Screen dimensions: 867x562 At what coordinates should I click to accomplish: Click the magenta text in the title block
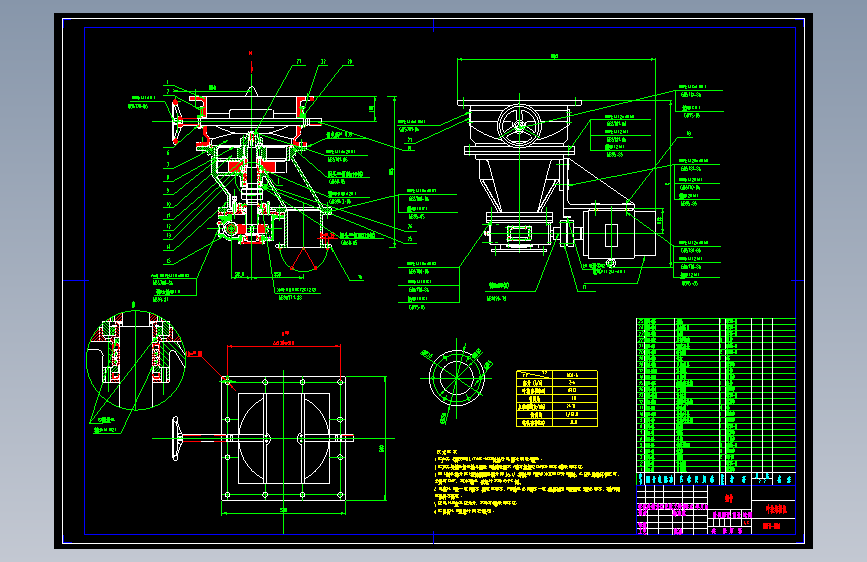pyautogui.click(x=672, y=507)
